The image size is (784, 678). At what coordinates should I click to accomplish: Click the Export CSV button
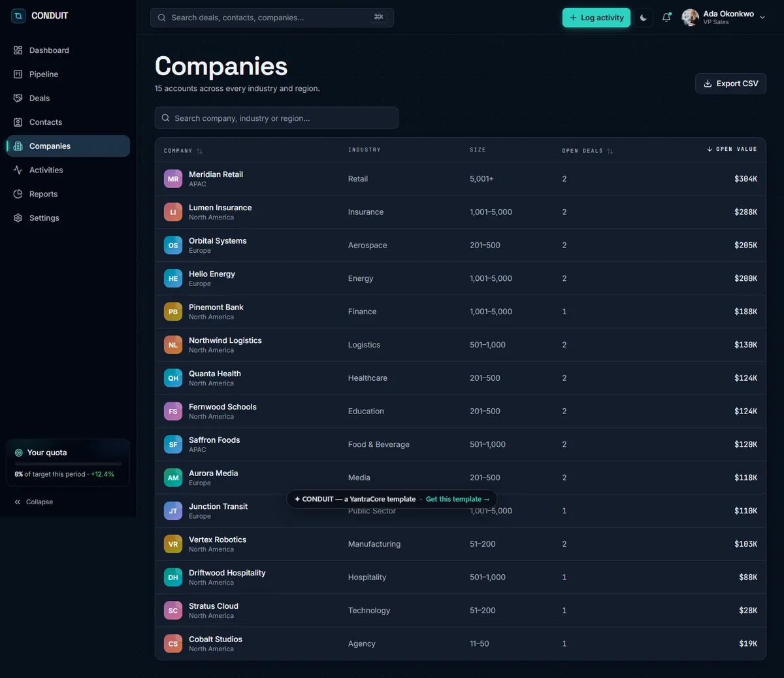pyautogui.click(x=730, y=84)
